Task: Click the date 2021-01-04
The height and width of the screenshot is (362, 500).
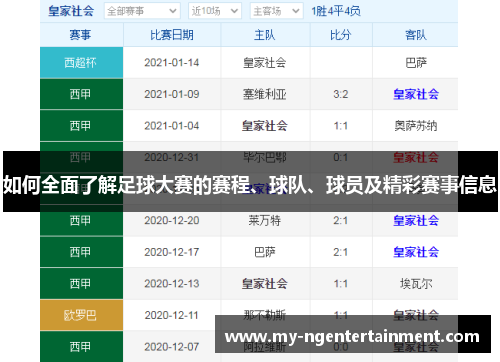Action: point(172,126)
